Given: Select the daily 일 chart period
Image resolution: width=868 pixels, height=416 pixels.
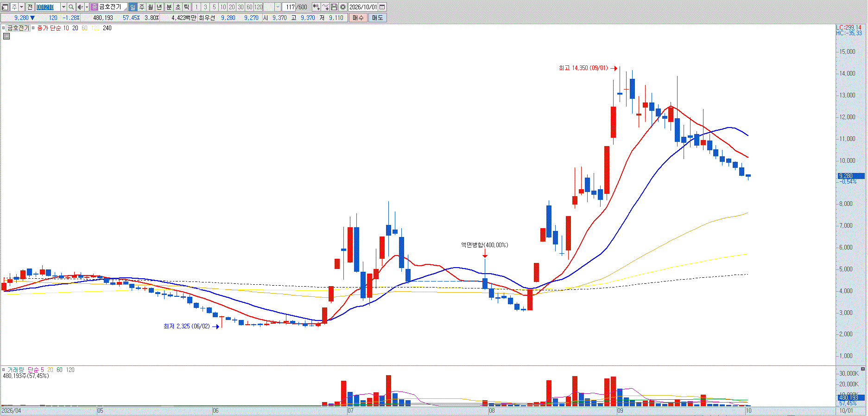Looking at the screenshot, I should point(133,7).
